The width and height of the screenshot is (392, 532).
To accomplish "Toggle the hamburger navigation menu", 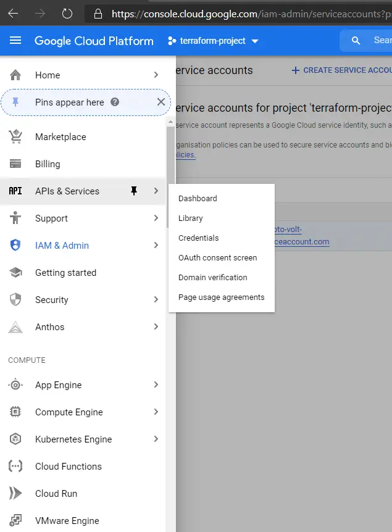I will 15,41.
